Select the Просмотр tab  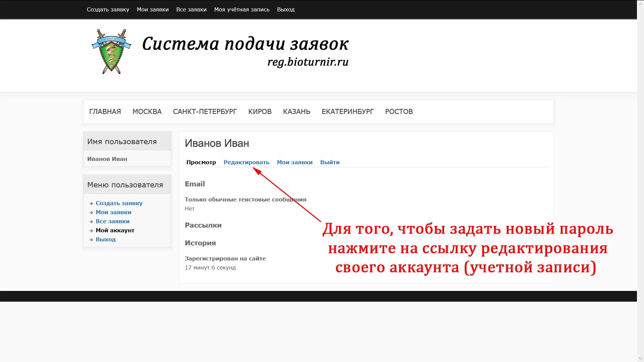coord(201,162)
